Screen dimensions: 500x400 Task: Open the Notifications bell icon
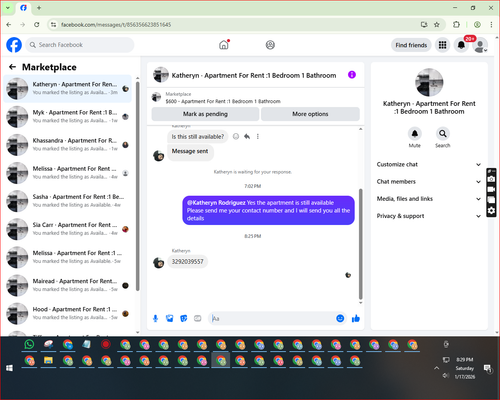point(461,45)
